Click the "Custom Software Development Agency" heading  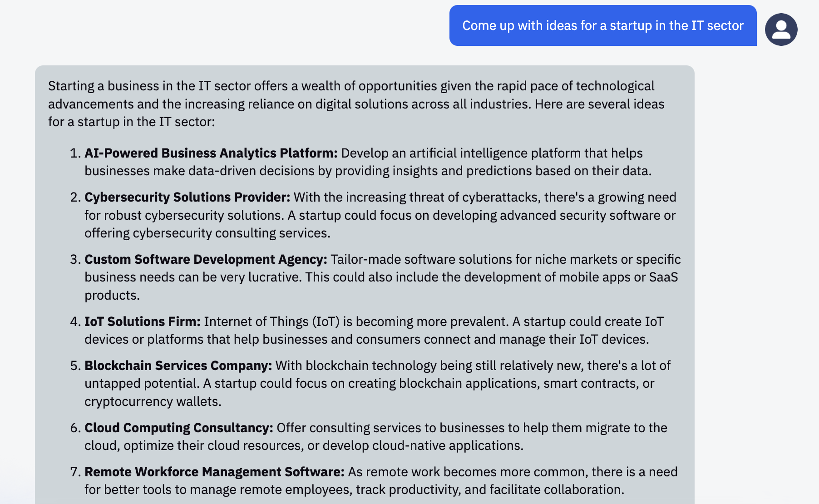point(206,259)
